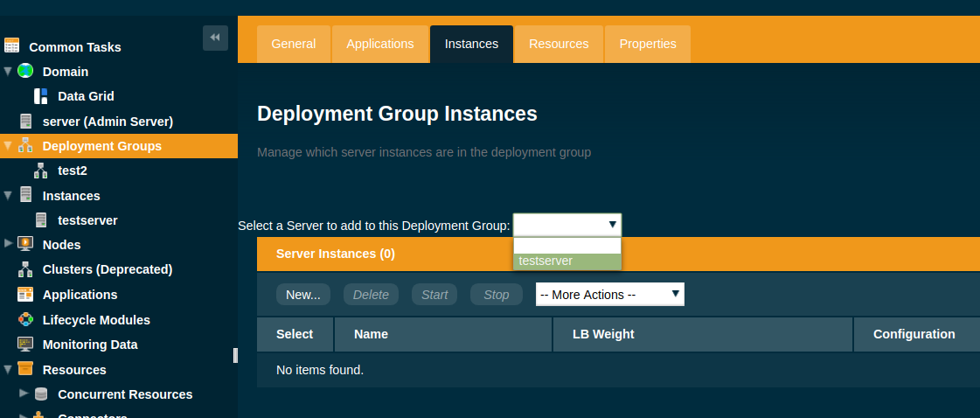
Task: Open the Properties tab
Action: [x=647, y=44]
